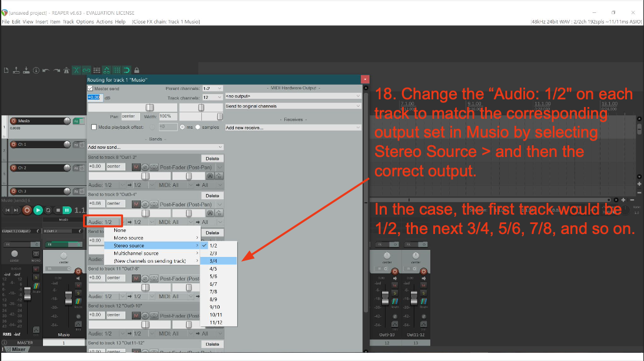
Task: Choose 5/6 in Stereo source submenu
Action: point(218,276)
